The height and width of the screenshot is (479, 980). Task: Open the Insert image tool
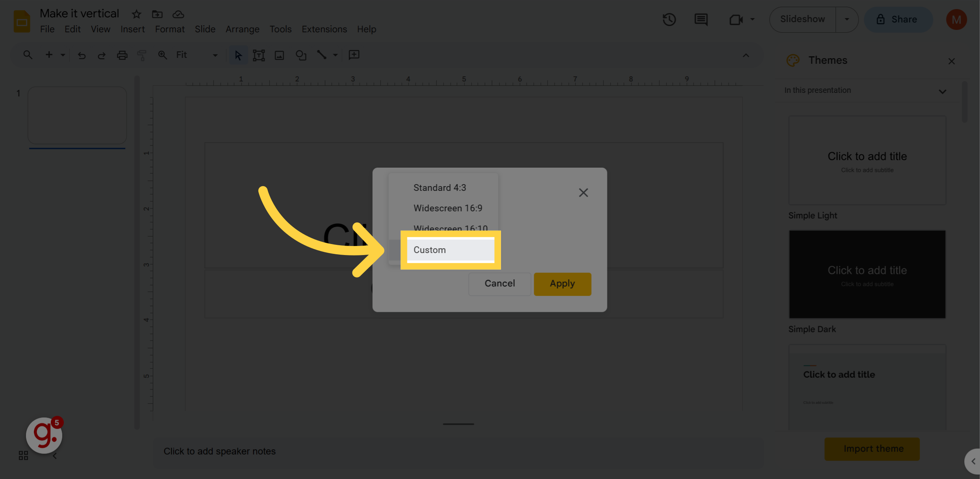coord(280,55)
